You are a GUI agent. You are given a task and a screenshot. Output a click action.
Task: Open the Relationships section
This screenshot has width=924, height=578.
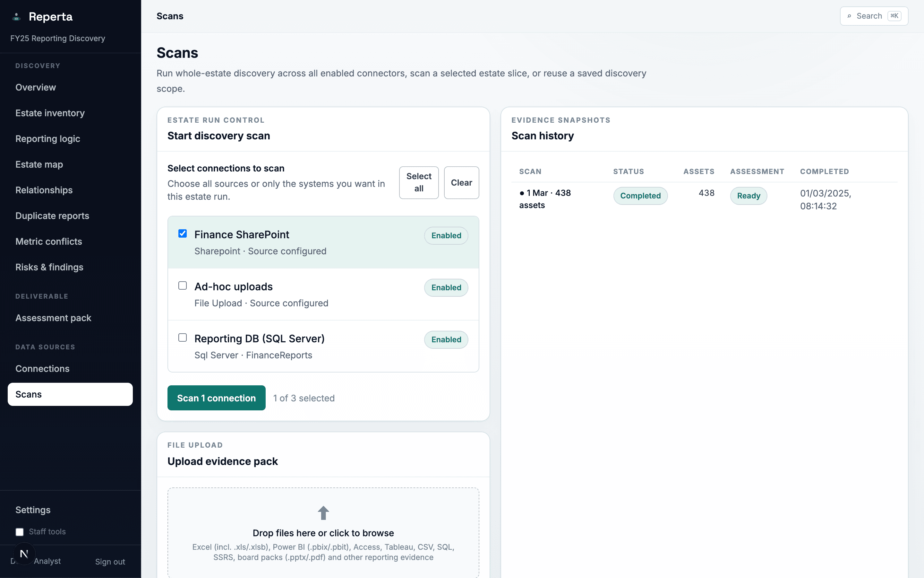pyautogui.click(x=70, y=190)
